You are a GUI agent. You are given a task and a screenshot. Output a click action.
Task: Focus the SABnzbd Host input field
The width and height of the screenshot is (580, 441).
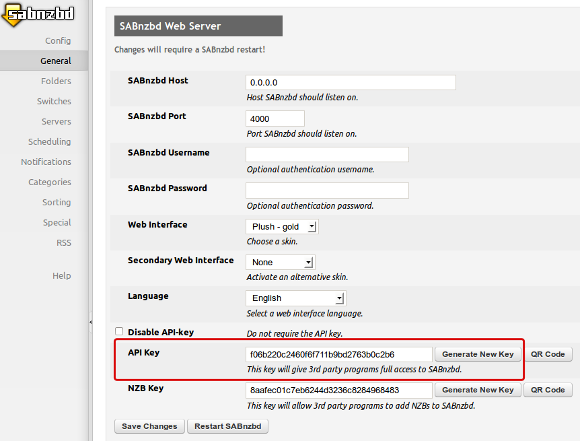pos(350,83)
